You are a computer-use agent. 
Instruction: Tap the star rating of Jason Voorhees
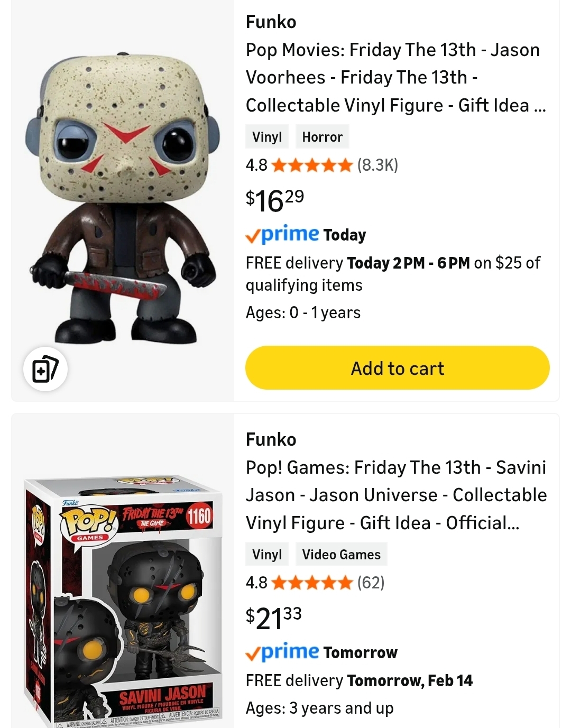point(312,165)
